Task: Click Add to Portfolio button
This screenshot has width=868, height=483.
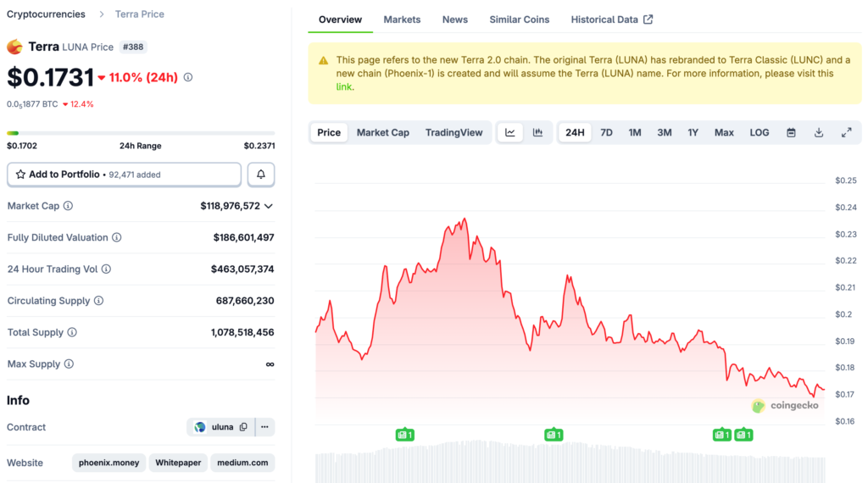Action: [125, 175]
